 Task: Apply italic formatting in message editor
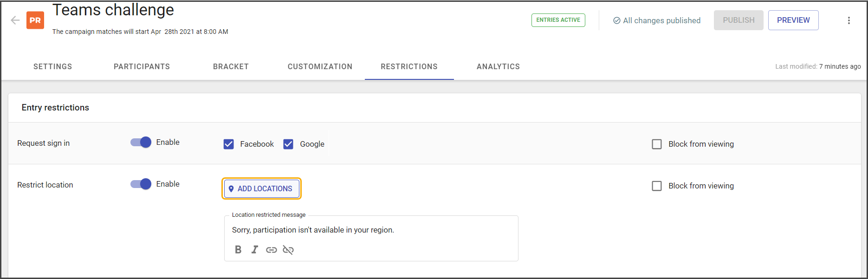click(254, 250)
